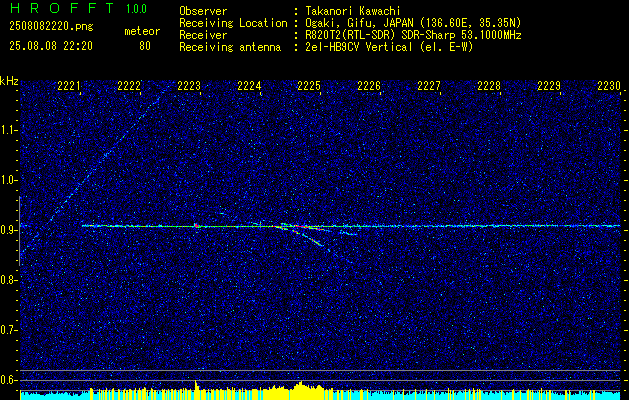Viewport: 629px width, 400px height.
Task: Click the Receiving antenna label
Action: click(230, 47)
